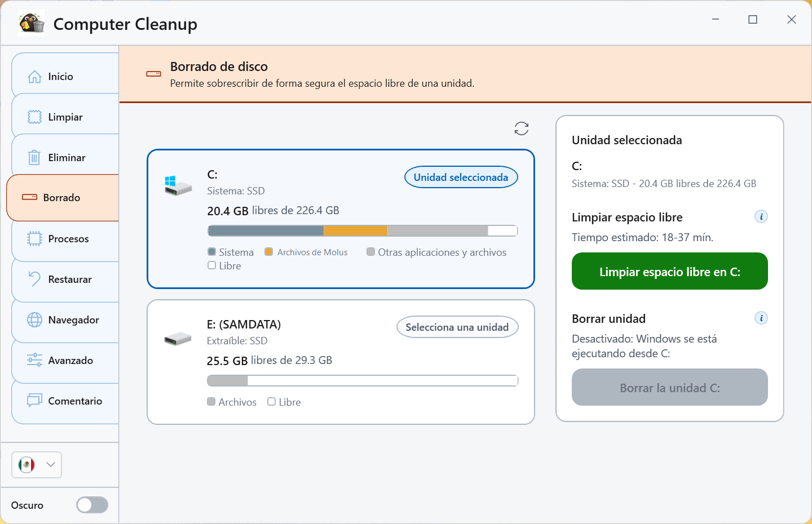Click the Libre legend swatch under E:
Screen dimensions: 812x524
click(x=272, y=402)
